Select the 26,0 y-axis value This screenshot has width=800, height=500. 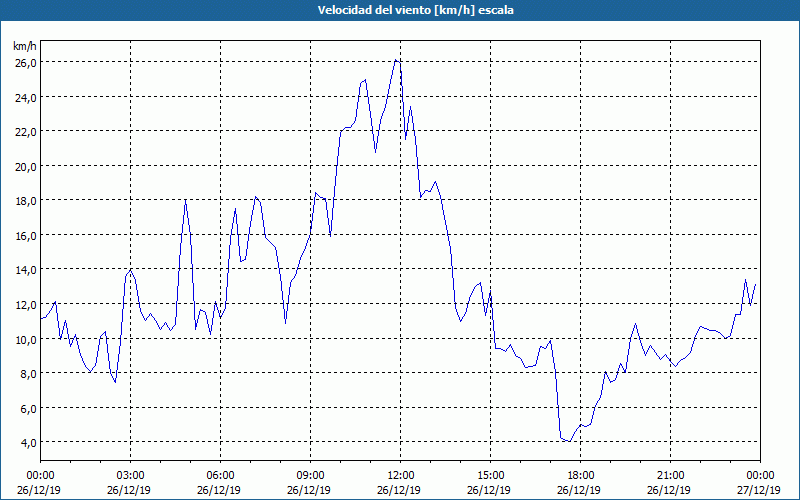coord(25,62)
